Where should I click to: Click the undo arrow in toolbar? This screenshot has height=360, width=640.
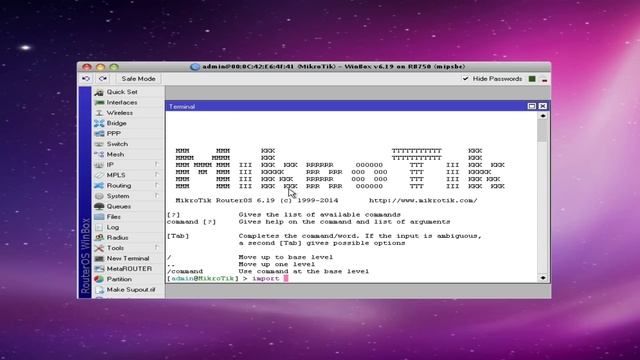pyautogui.click(x=86, y=78)
